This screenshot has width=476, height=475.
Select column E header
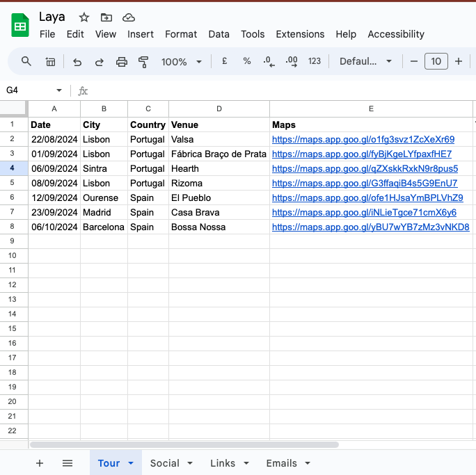tap(371, 109)
